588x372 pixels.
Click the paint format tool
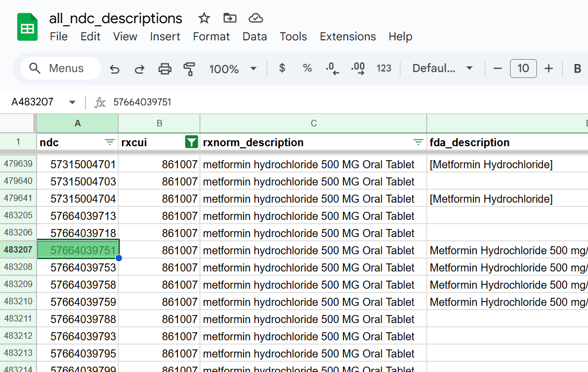coord(189,68)
